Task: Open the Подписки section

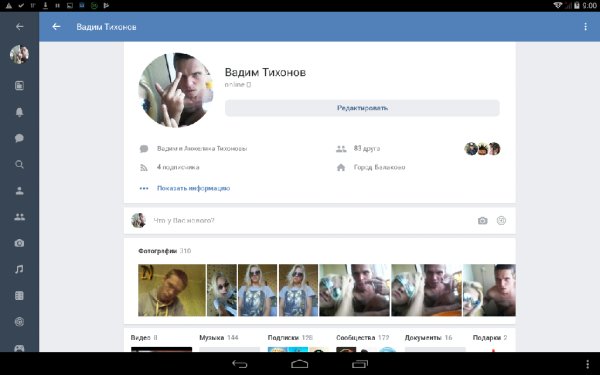Action: [x=290, y=338]
